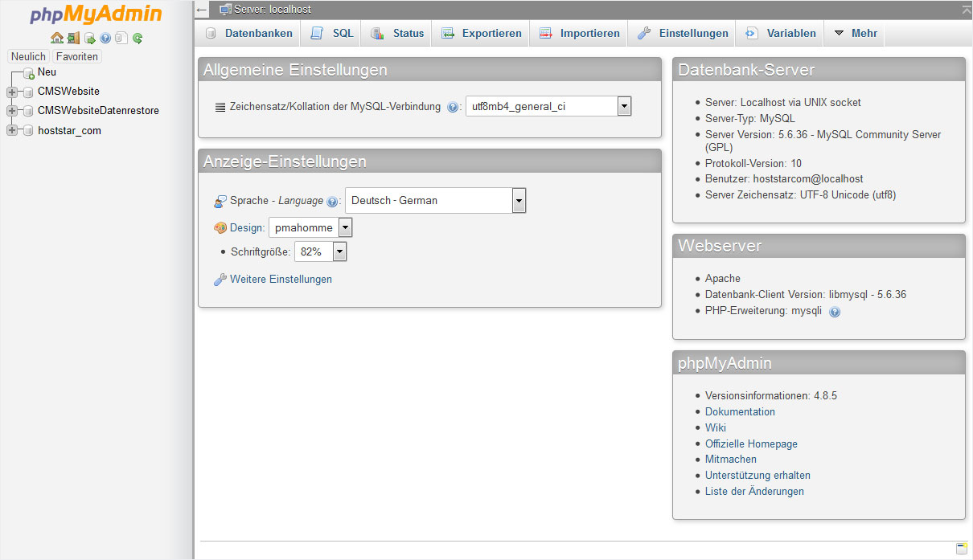
Task: Open the Exportieren tab
Action: pos(480,33)
